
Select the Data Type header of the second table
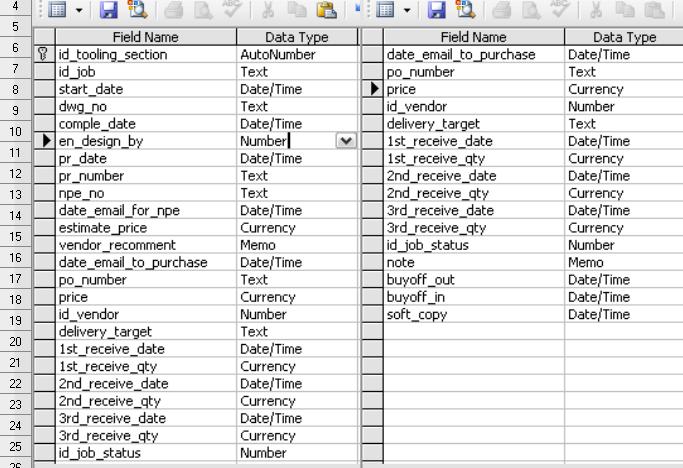click(x=624, y=37)
